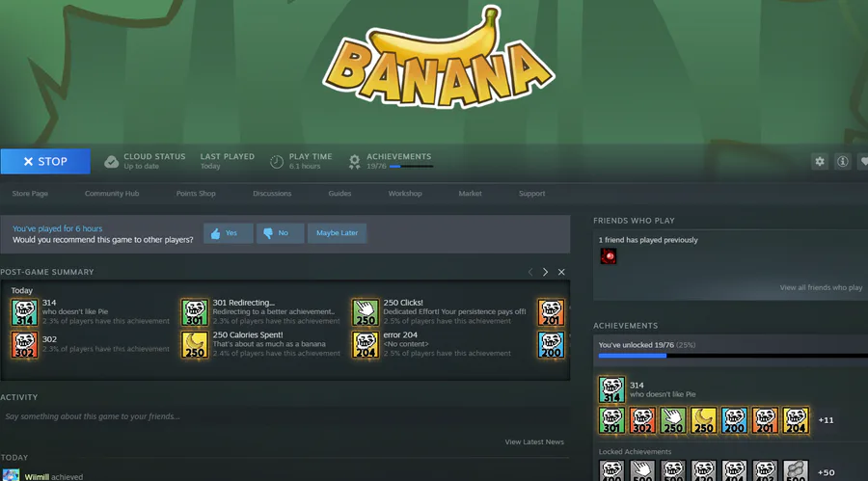Open Points Shop tab
The width and height of the screenshot is (868, 481).
point(196,193)
